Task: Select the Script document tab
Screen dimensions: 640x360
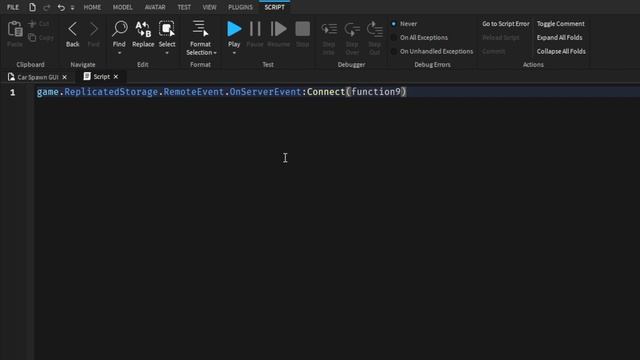Action: click(102, 77)
